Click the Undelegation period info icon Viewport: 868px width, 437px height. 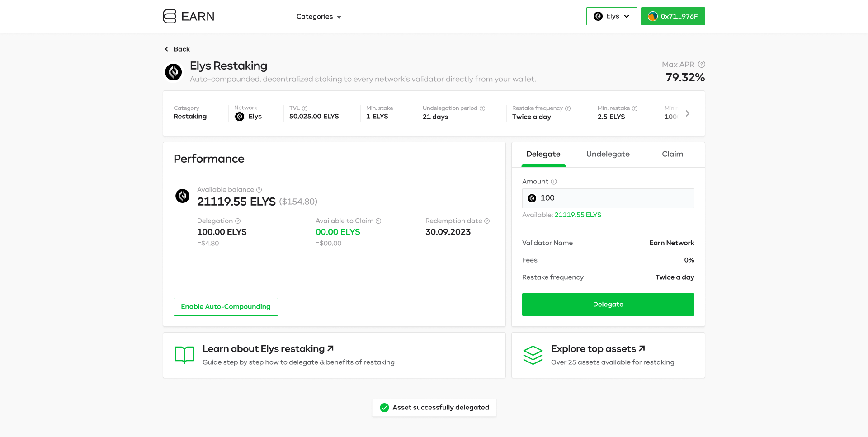click(482, 108)
